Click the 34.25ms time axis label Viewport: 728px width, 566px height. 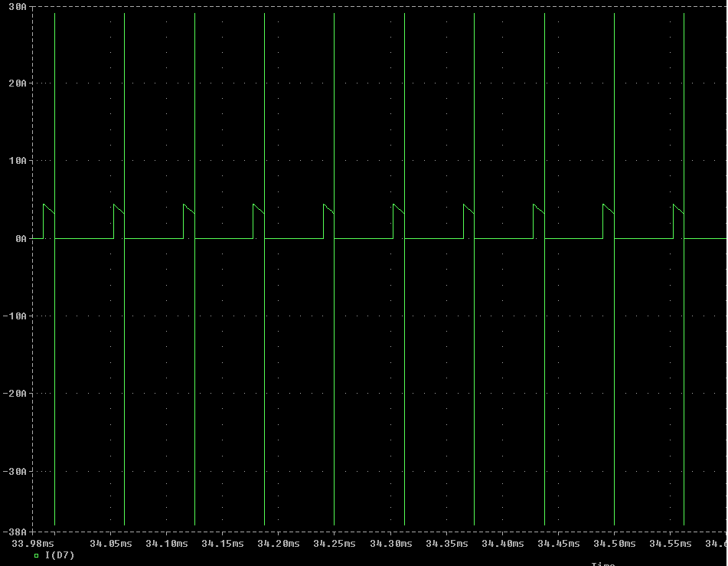[335, 543]
